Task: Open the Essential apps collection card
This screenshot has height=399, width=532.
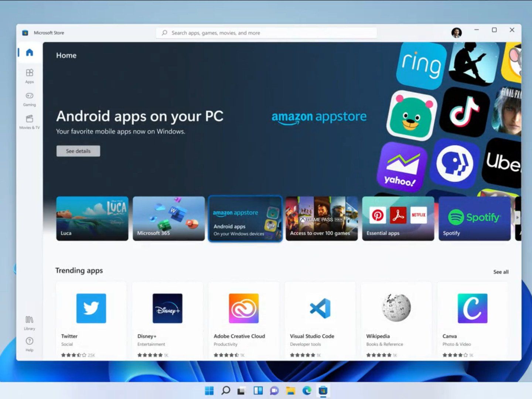Action: (398, 219)
